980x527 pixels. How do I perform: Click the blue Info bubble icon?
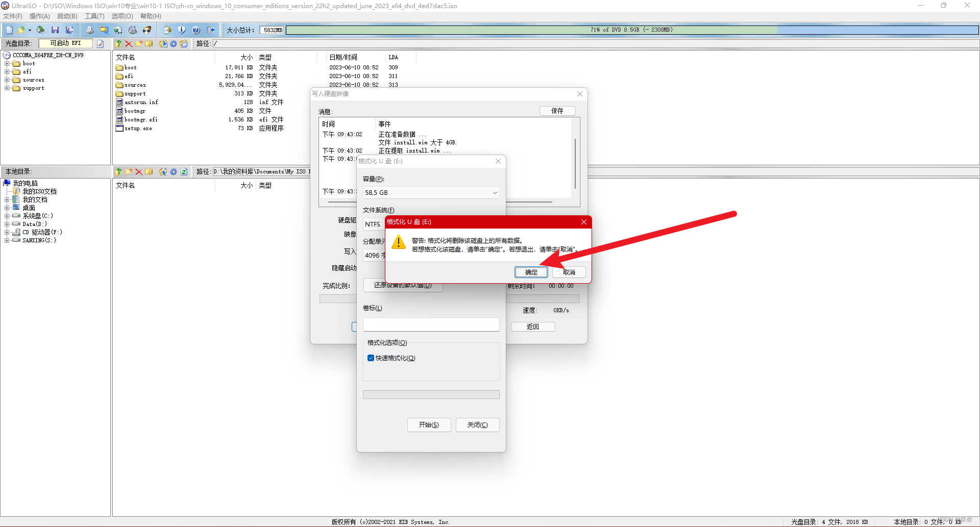tap(181, 30)
